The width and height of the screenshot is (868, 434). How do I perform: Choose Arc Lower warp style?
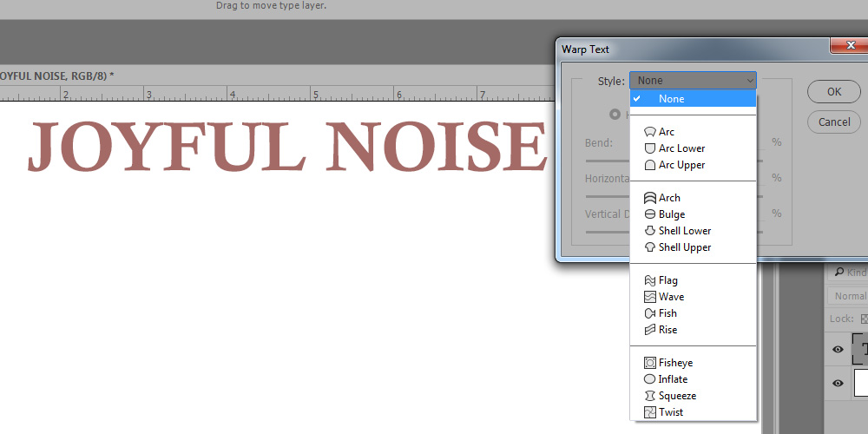click(x=693, y=148)
